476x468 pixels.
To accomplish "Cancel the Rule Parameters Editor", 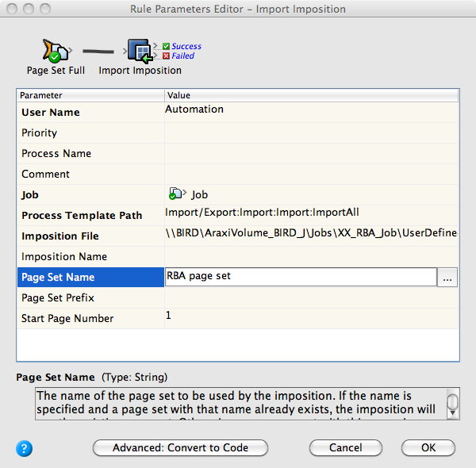I will (x=345, y=447).
